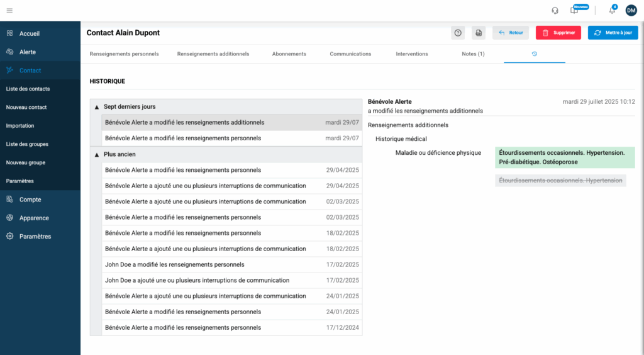Open Apparence in the sidebar
The height and width of the screenshot is (355, 644).
click(33, 218)
